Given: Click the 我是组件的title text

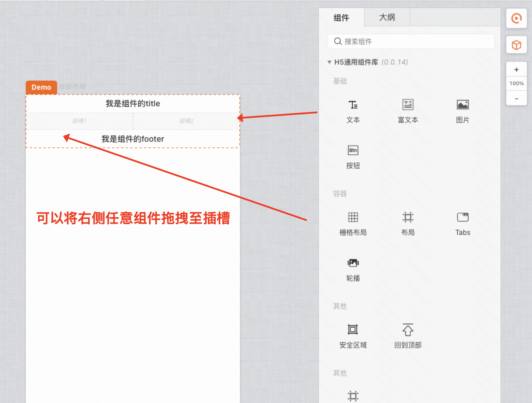Looking at the screenshot, I should 133,103.
